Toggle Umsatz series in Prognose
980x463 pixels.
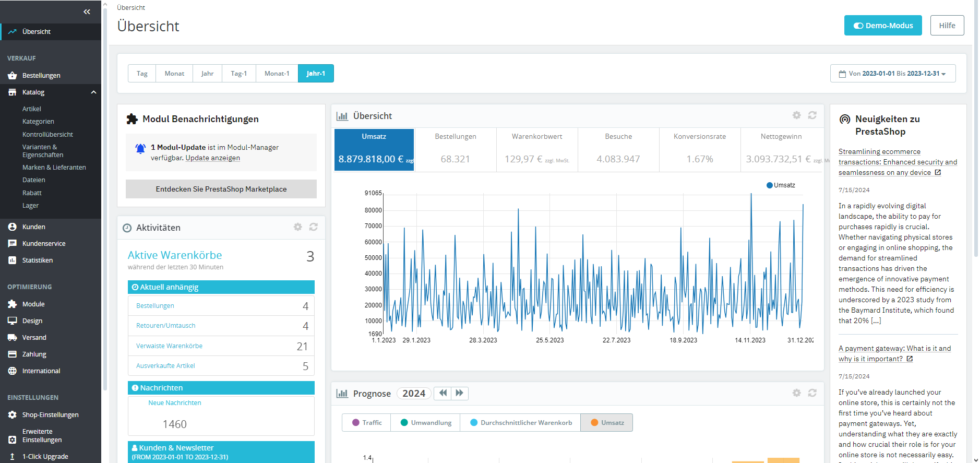(x=607, y=423)
